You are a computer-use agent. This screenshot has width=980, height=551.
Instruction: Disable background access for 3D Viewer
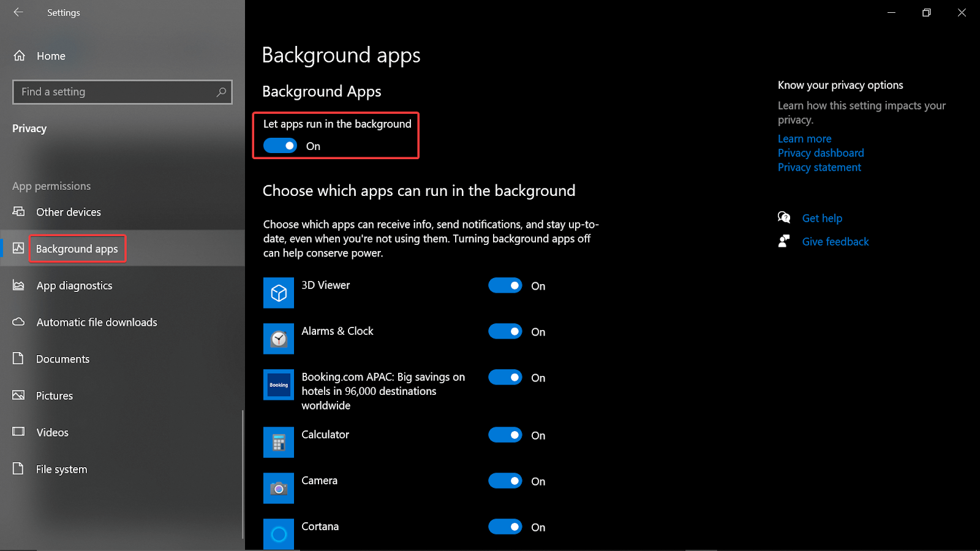[505, 285]
